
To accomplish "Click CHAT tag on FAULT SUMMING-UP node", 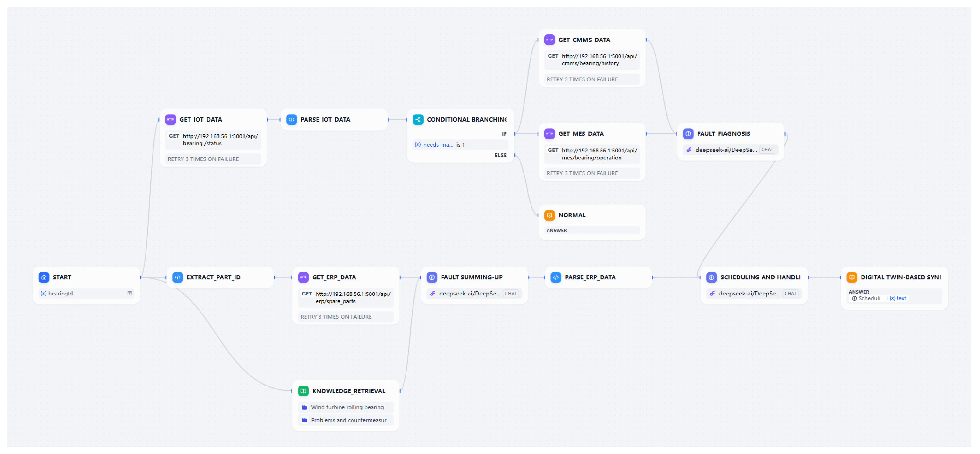I will [x=510, y=293].
